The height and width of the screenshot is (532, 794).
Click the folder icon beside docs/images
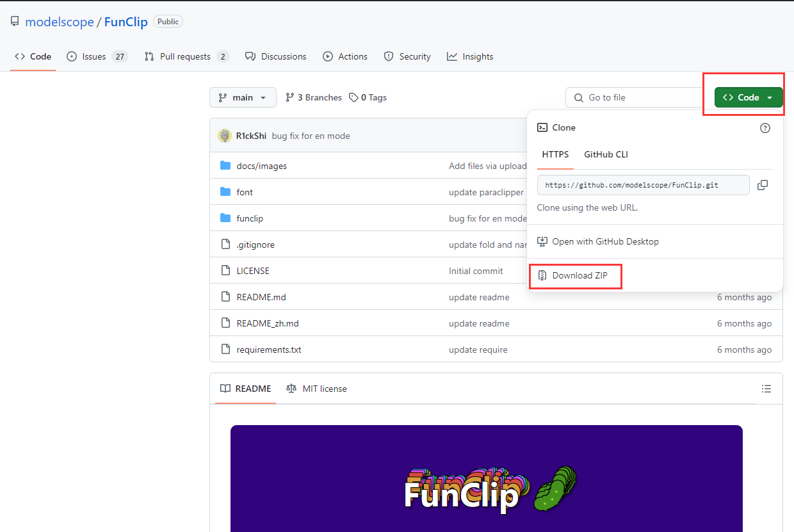click(x=225, y=166)
